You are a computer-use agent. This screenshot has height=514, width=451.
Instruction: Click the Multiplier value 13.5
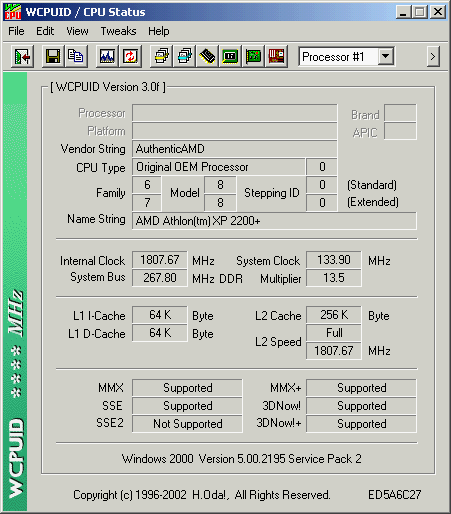point(334,278)
